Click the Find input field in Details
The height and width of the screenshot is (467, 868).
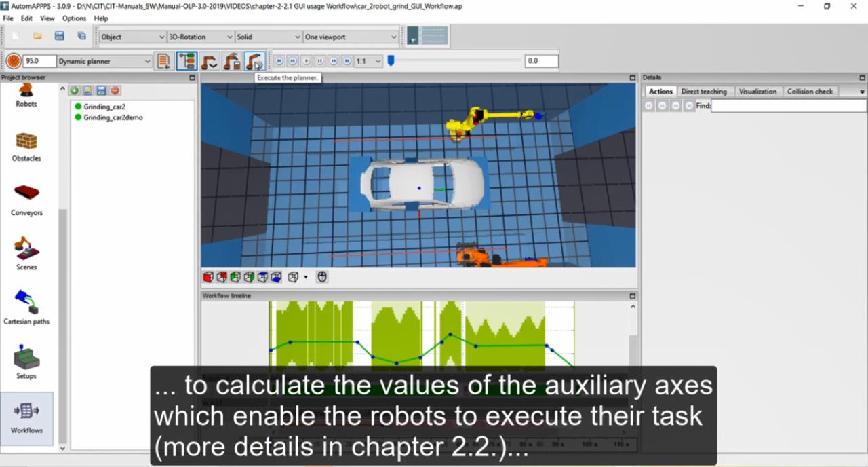click(x=788, y=106)
